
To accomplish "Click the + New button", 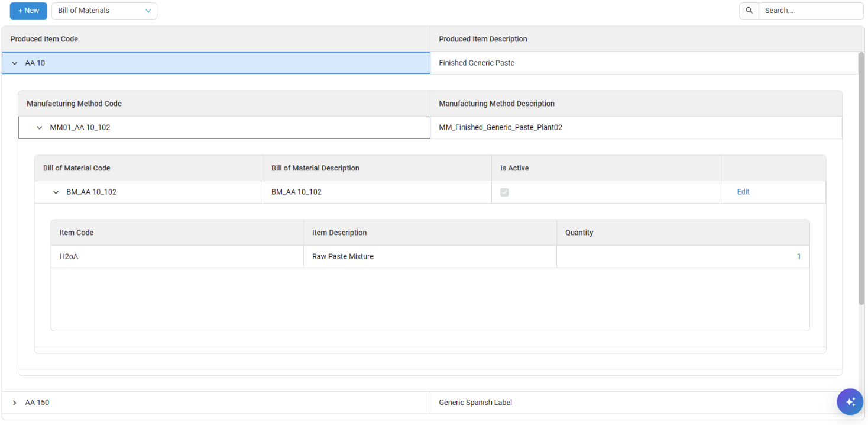I will (x=28, y=11).
